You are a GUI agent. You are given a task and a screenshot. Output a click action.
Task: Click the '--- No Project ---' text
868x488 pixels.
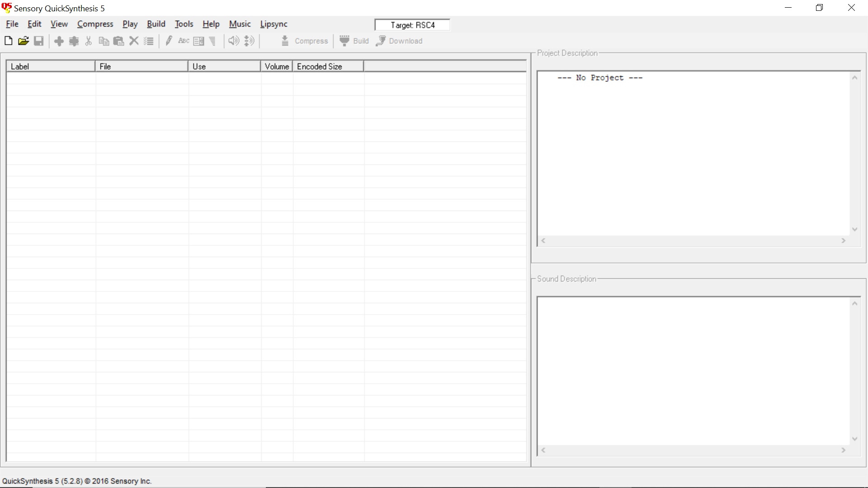pyautogui.click(x=600, y=78)
